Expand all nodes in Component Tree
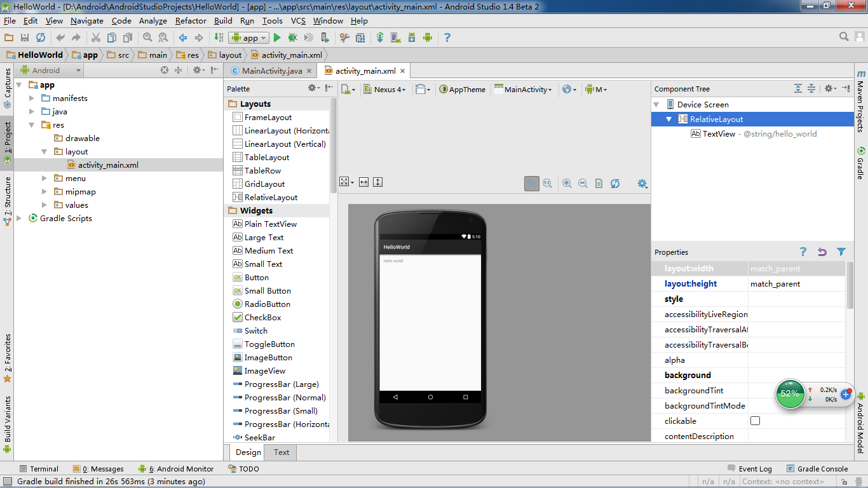The height and width of the screenshot is (488, 868). (x=798, y=89)
